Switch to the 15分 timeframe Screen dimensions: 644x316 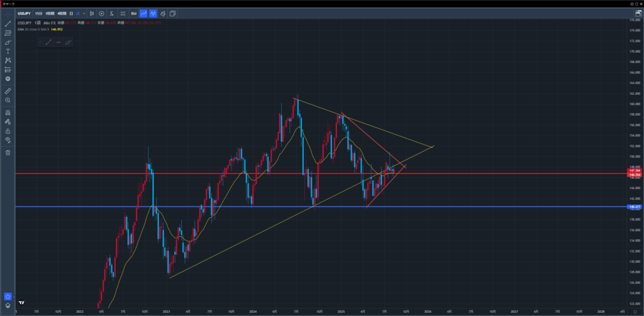coord(38,14)
